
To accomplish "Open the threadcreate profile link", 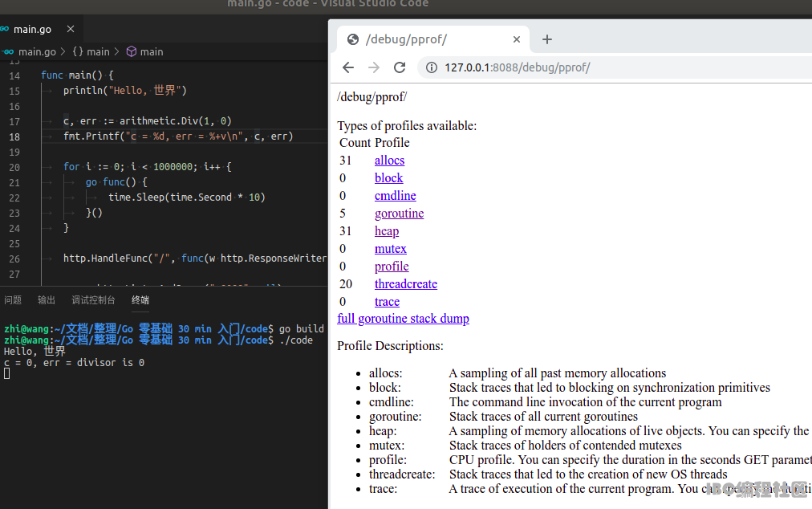I will 406,283.
